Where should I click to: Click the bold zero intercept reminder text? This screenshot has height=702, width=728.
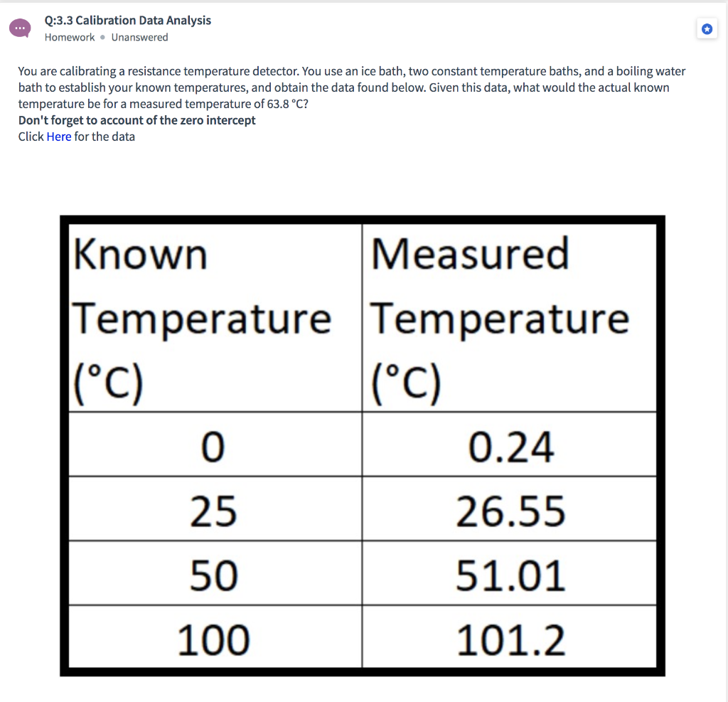[x=136, y=119]
